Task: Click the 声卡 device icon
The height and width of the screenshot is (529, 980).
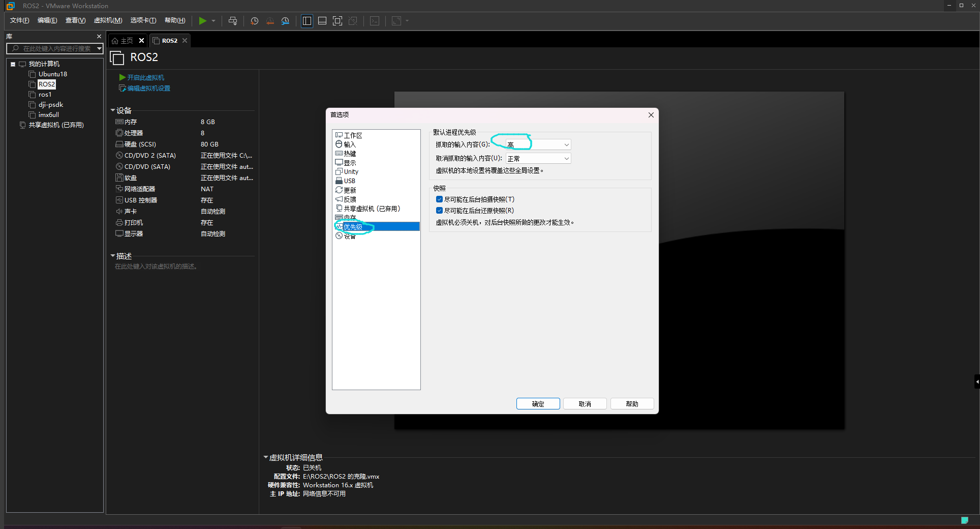Action: [x=119, y=212]
